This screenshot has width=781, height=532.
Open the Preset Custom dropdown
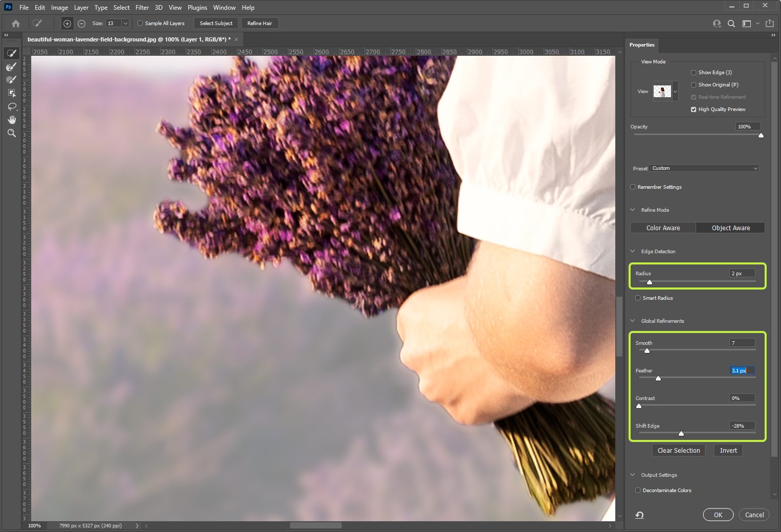point(704,168)
